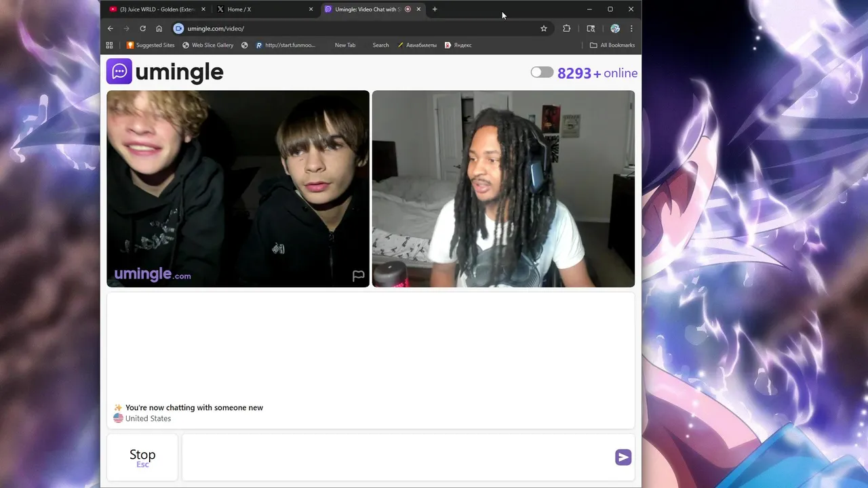This screenshot has height=488, width=868.
Task: Click "You're now chatting with someone new"
Action: (x=194, y=407)
